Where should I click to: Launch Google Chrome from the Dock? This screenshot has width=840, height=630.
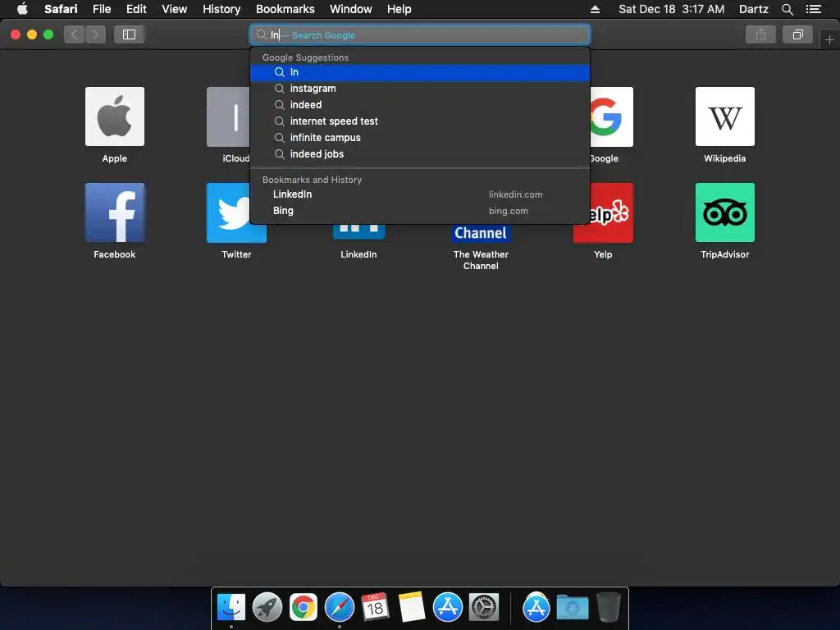tap(304, 608)
